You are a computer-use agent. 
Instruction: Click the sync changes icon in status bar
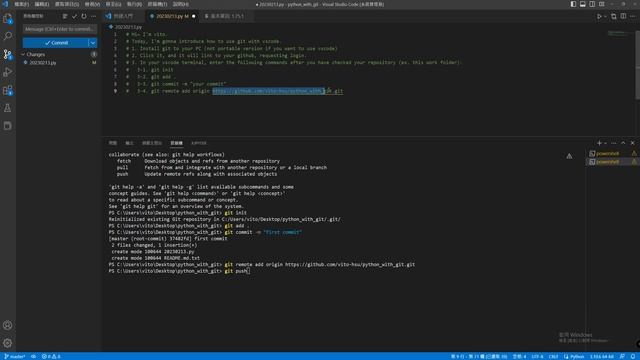pyautogui.click(x=33, y=356)
